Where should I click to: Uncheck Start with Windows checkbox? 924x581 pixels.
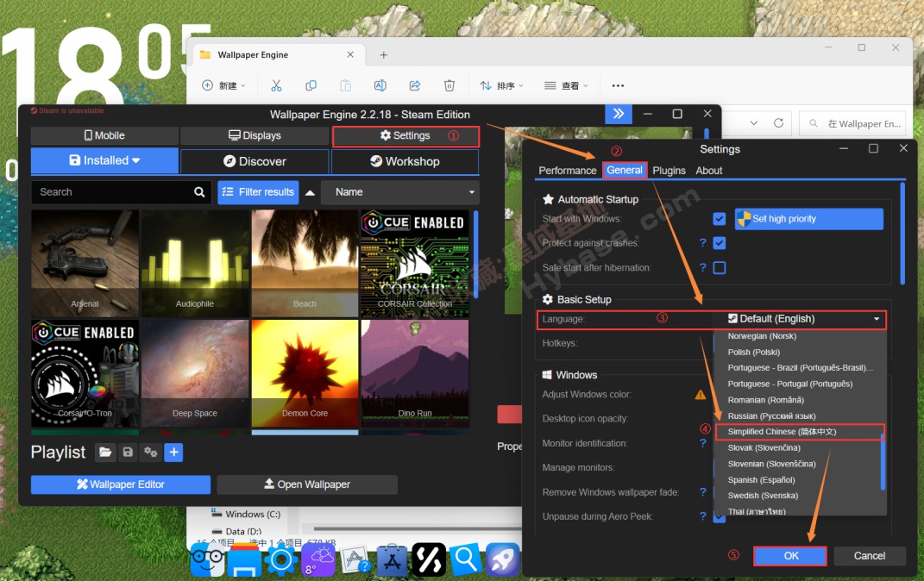(x=719, y=219)
